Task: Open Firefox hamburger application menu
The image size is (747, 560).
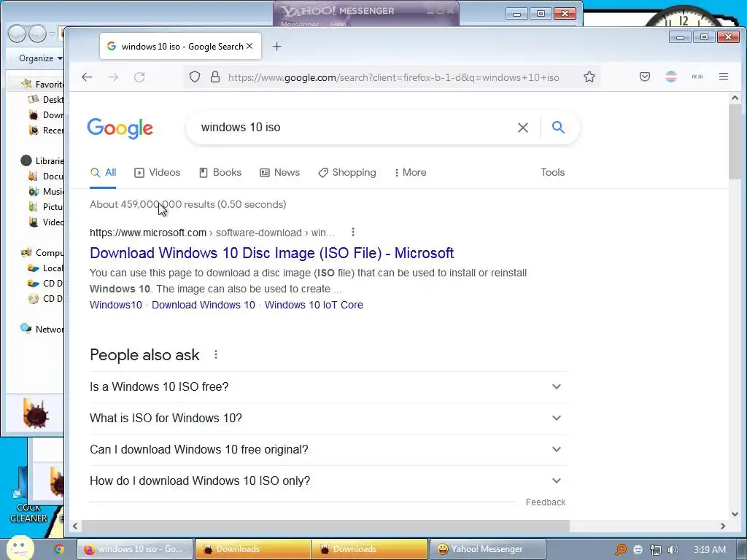Action: pyautogui.click(x=723, y=77)
